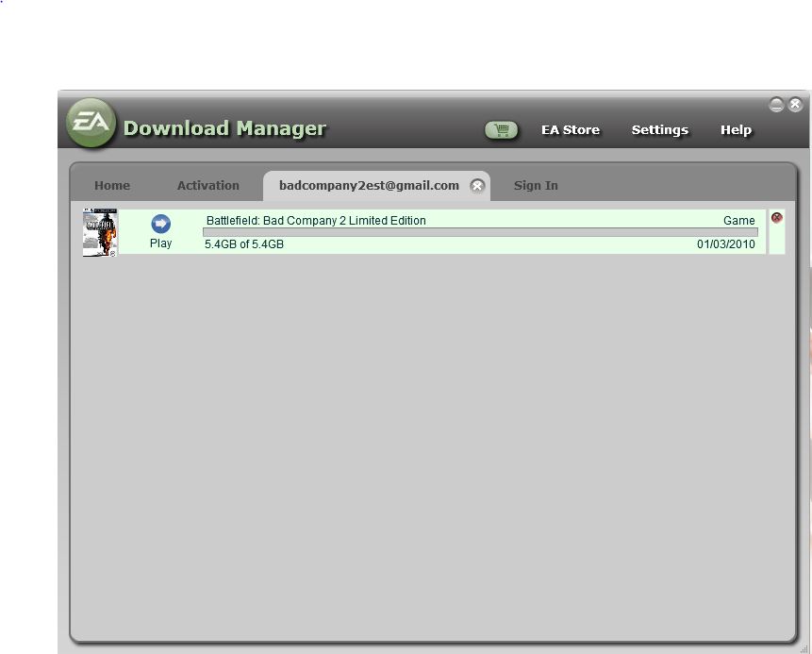Click the 5.4GB of 5.4GB size text
Screen dimensions: 812x654
tap(244, 244)
